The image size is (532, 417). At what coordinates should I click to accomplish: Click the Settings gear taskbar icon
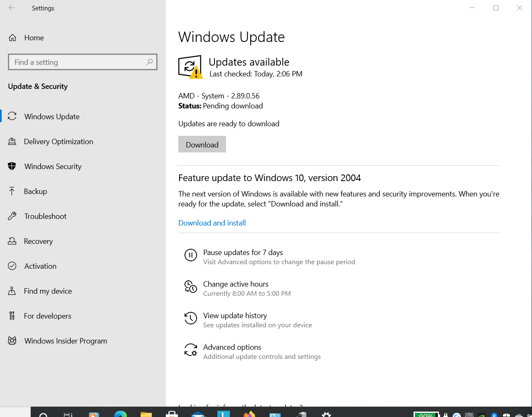(327, 414)
